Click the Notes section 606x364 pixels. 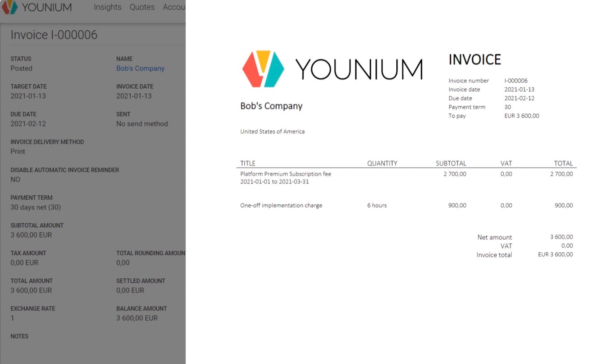[x=20, y=336]
